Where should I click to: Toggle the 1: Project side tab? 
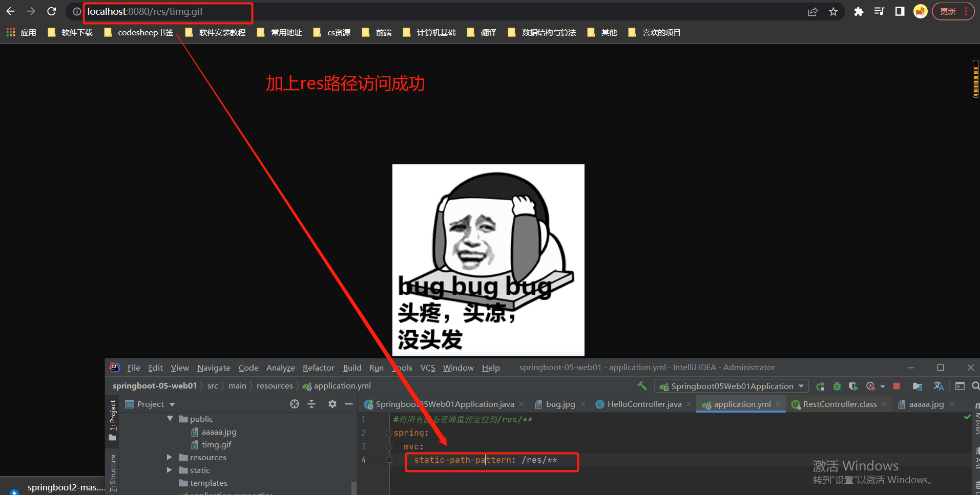pos(113,420)
